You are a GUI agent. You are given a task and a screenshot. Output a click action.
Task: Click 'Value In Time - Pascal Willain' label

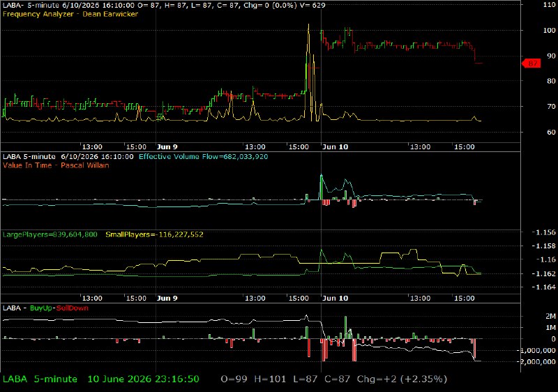56,165
